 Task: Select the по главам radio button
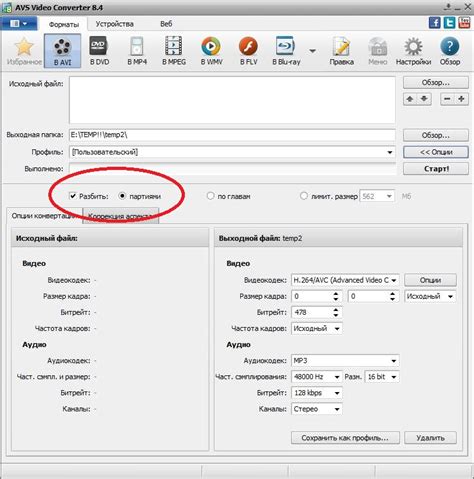point(210,196)
